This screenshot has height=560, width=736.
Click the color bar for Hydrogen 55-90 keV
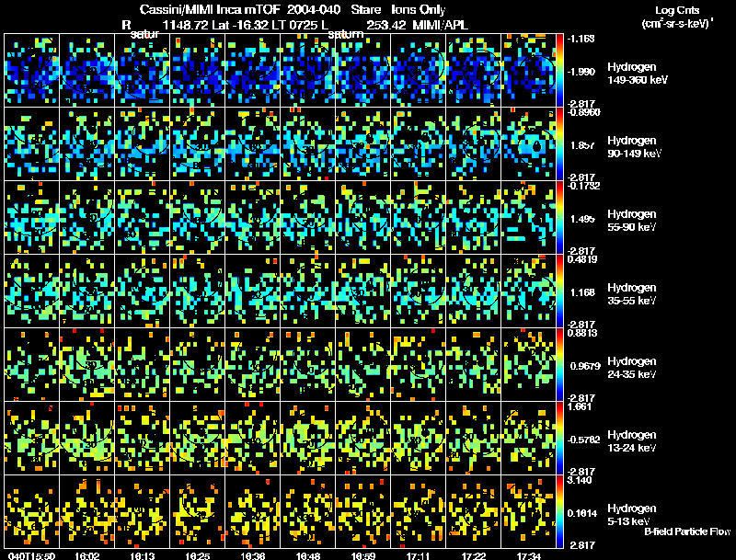pos(559,218)
